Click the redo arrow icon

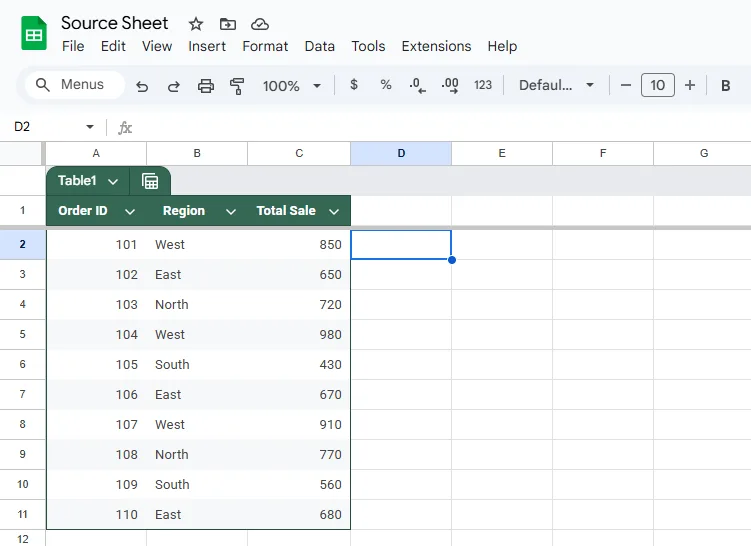[x=173, y=86]
